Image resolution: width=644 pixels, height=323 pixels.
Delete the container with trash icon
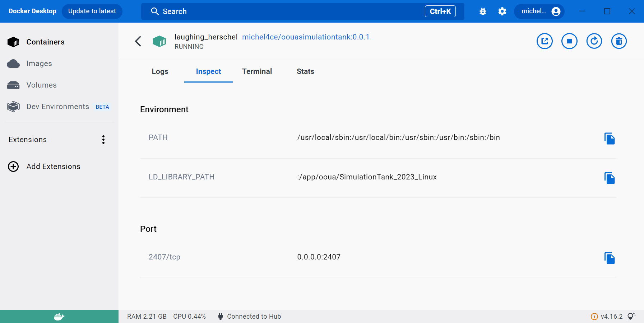click(619, 41)
